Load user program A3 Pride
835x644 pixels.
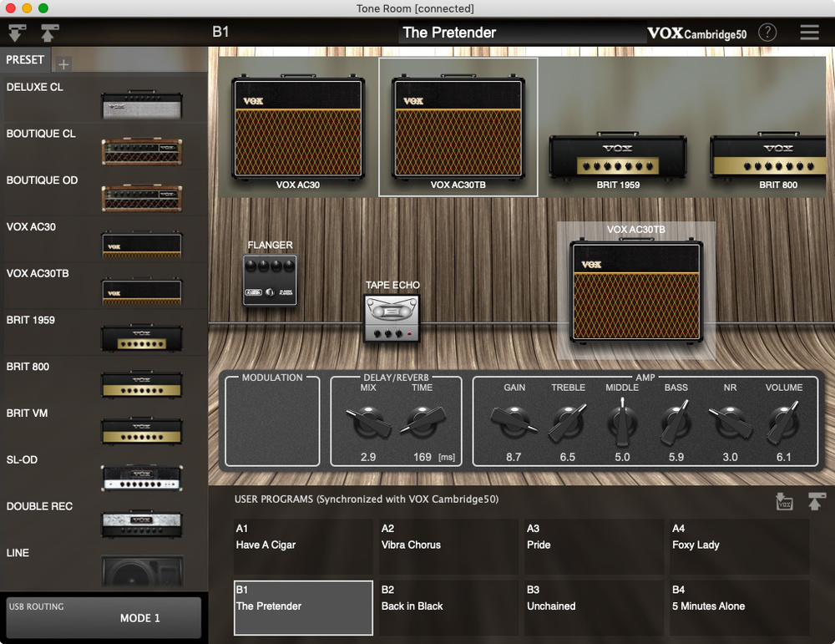point(594,546)
